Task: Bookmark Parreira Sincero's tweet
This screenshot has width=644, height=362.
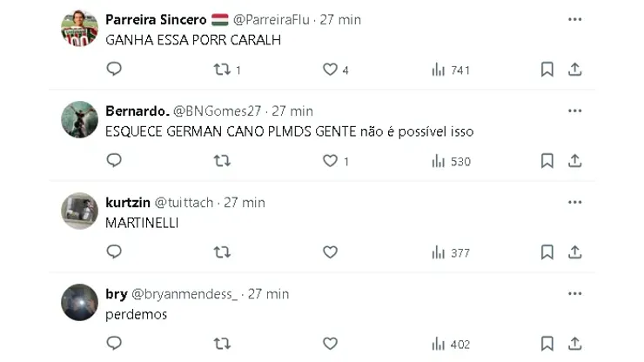Action: (x=547, y=70)
